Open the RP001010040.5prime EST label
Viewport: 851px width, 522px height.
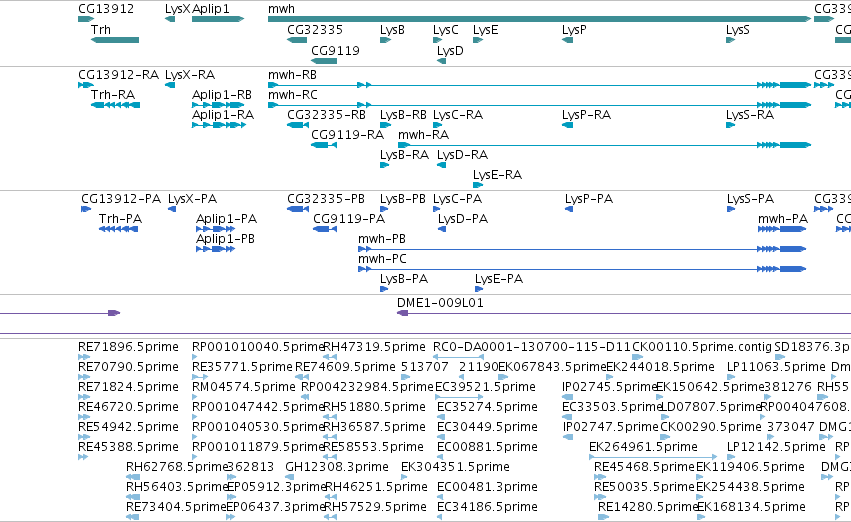coord(258,347)
